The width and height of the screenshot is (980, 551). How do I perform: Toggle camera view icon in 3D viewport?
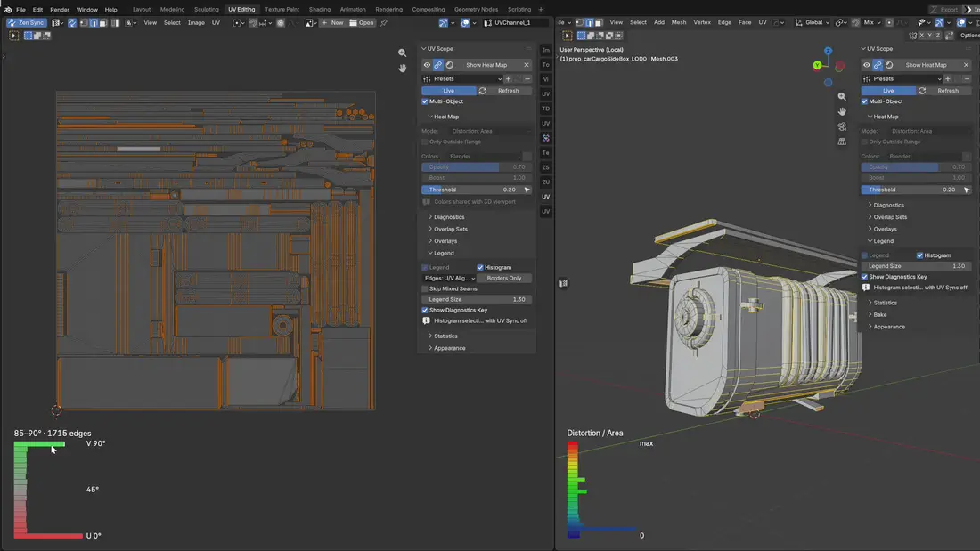click(842, 126)
